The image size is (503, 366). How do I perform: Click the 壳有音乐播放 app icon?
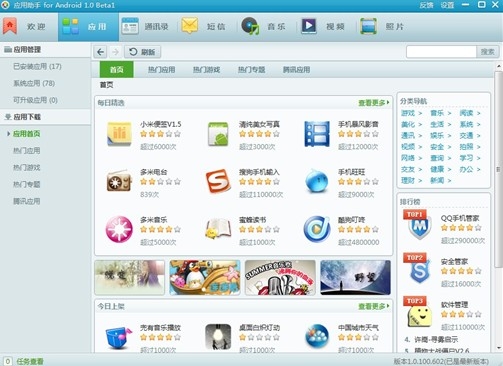pyautogui.click(x=119, y=337)
